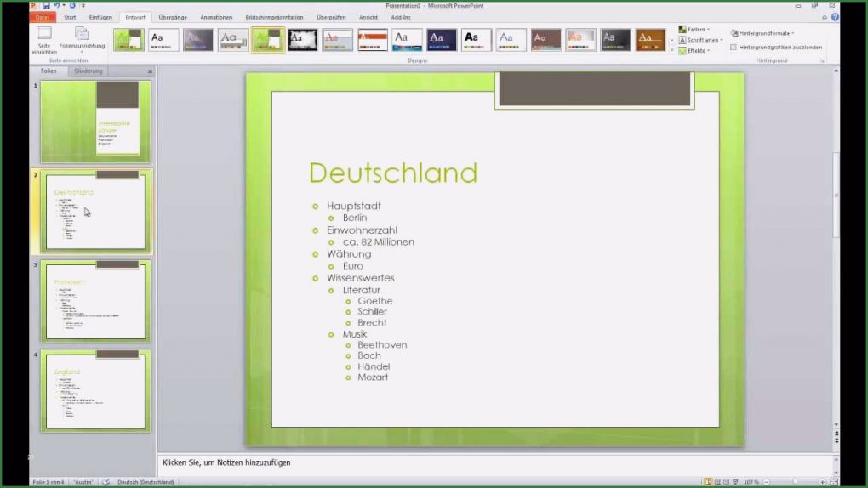
Task: Select the highlighted green Austin theme thumbnail
Action: click(x=268, y=40)
